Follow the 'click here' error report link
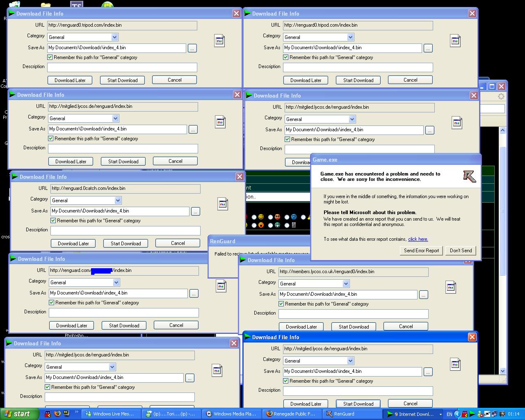This screenshot has width=525, height=420. tap(418, 239)
